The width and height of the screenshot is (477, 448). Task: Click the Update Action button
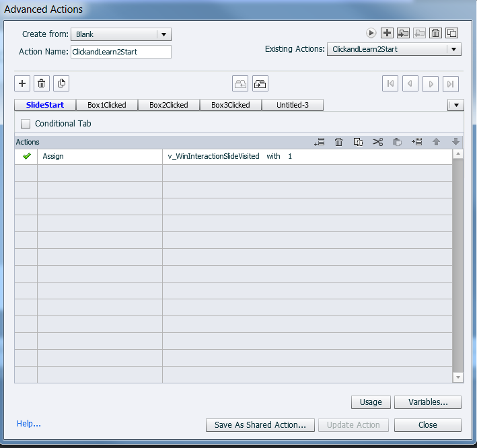point(353,425)
